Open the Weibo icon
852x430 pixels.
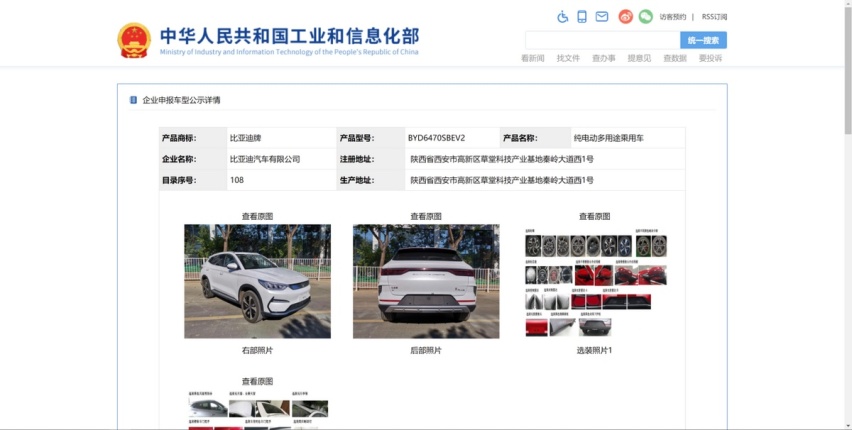[625, 17]
